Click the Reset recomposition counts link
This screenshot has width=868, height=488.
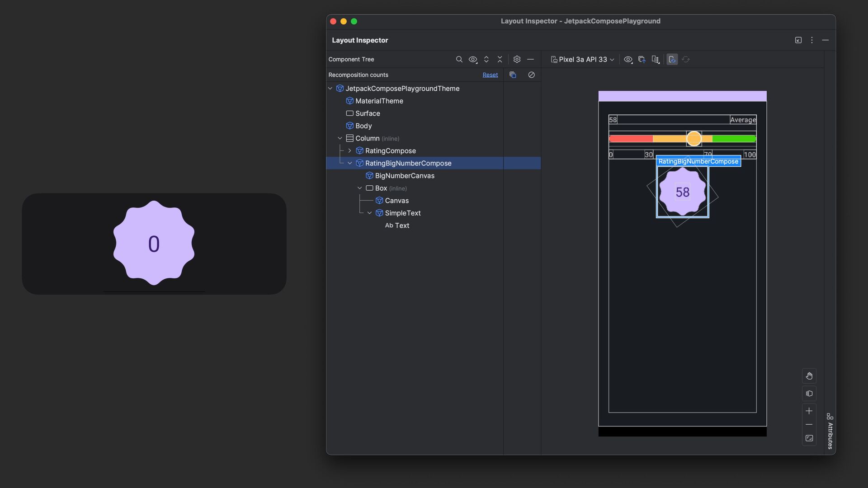[x=490, y=75]
